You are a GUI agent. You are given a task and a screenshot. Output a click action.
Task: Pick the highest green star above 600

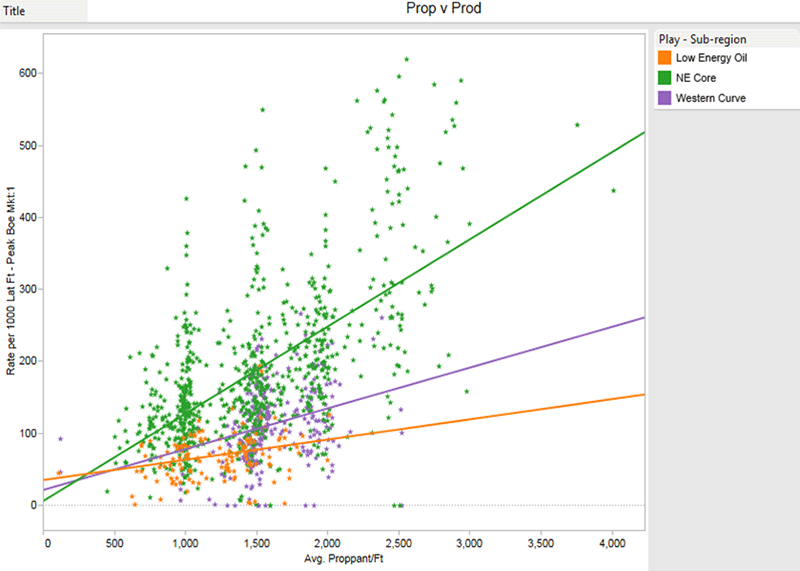(407, 59)
